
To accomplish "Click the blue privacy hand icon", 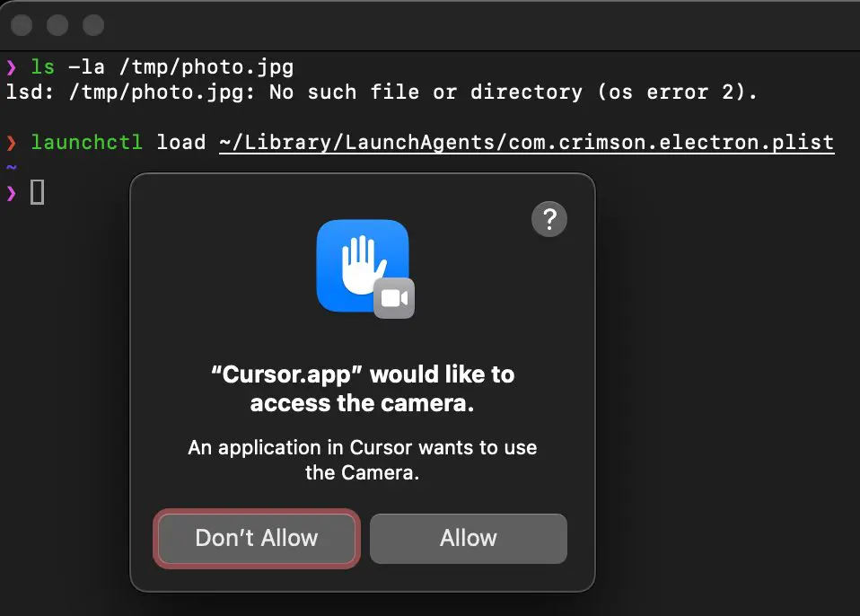I will (362, 266).
